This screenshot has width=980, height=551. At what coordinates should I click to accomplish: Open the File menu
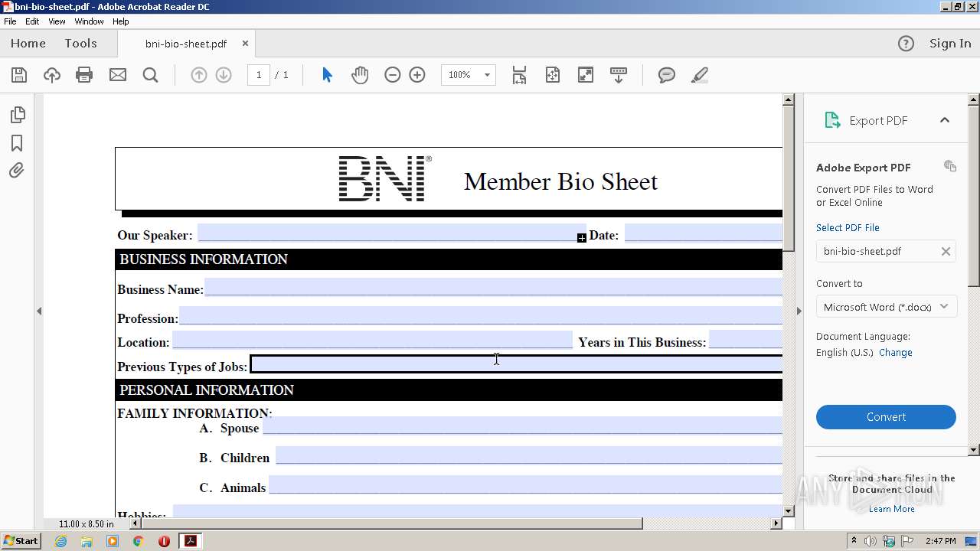pyautogui.click(x=10, y=21)
